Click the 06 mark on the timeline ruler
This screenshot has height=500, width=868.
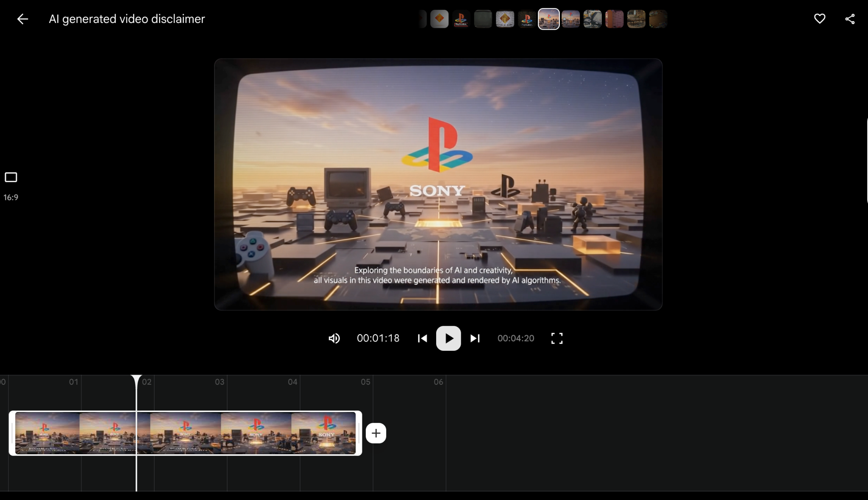(x=438, y=382)
